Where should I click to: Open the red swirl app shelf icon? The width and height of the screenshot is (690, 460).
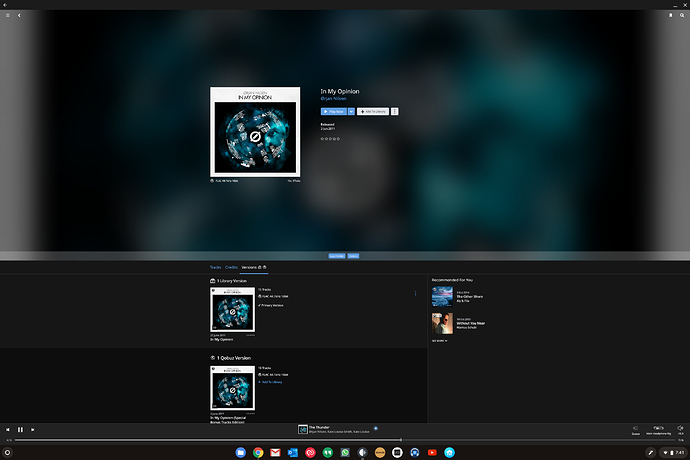click(x=310, y=453)
